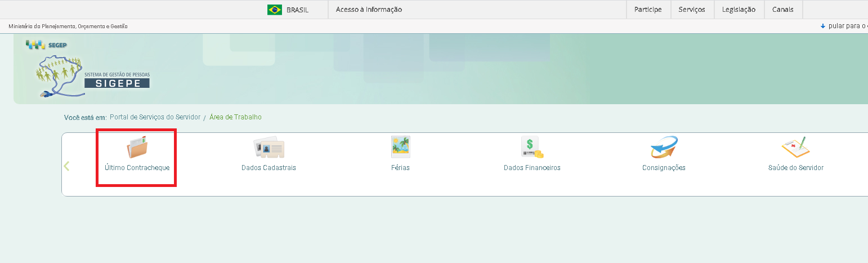Screen dimensions: 868x263
Task: Click the BRASIL text link
Action: [x=297, y=10]
